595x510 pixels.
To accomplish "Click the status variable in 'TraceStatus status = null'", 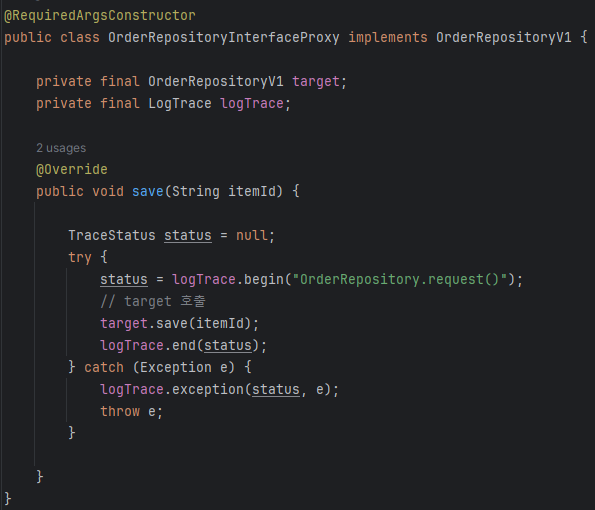I will click(x=188, y=235).
